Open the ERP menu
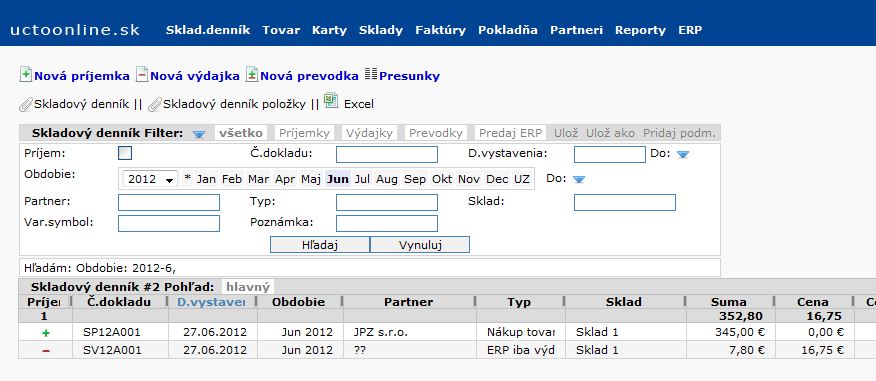 click(x=690, y=30)
